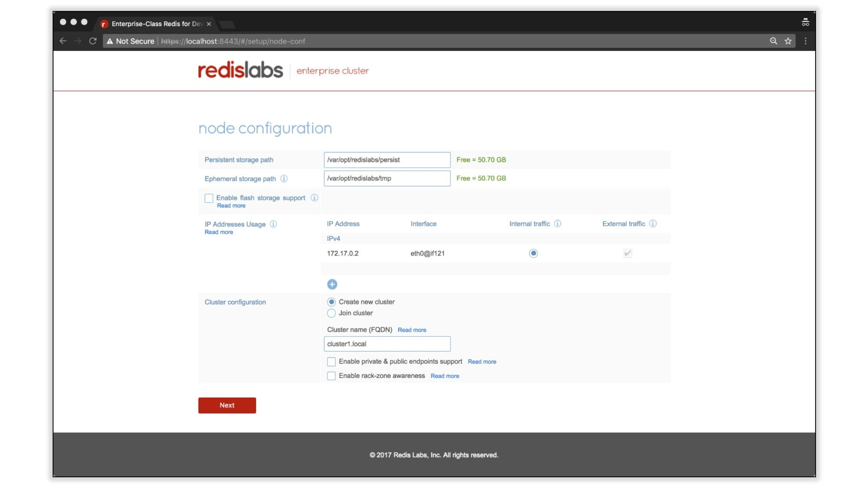
Task: Bookmark page using the star icon
Action: (x=788, y=41)
